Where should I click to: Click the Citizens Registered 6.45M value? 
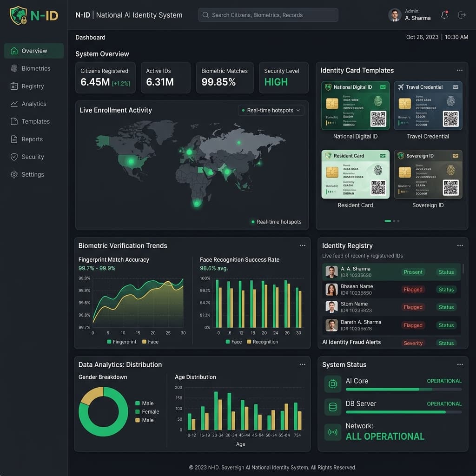(95, 82)
